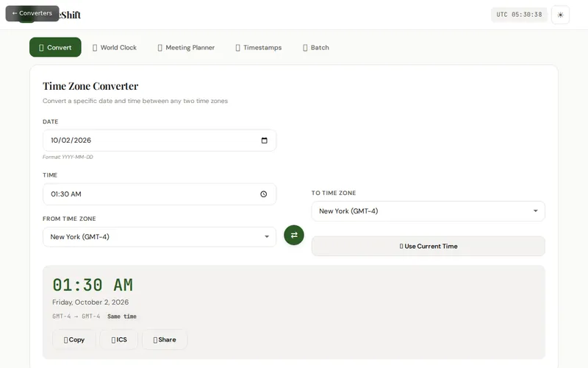Click the Batch tab icon

click(x=305, y=48)
